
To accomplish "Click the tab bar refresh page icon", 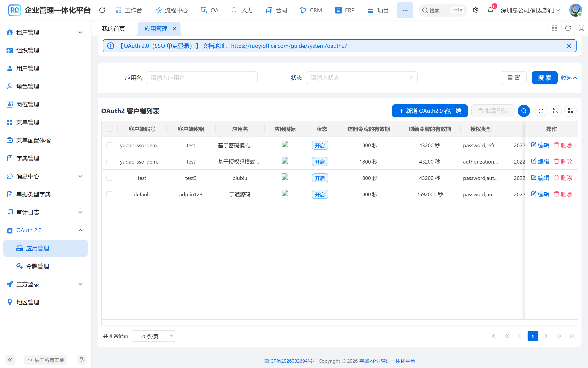I will [x=568, y=28].
